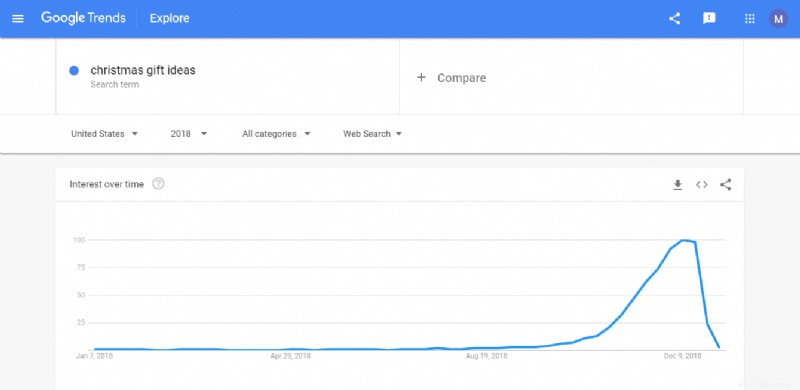Click the Google Trends logo
This screenshot has height=390, width=800.
[83, 18]
